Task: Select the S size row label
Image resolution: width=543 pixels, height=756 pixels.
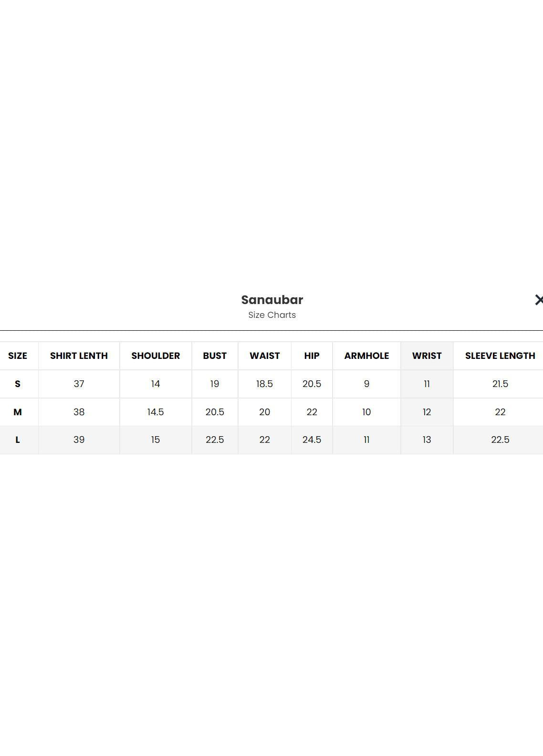Action: click(18, 384)
